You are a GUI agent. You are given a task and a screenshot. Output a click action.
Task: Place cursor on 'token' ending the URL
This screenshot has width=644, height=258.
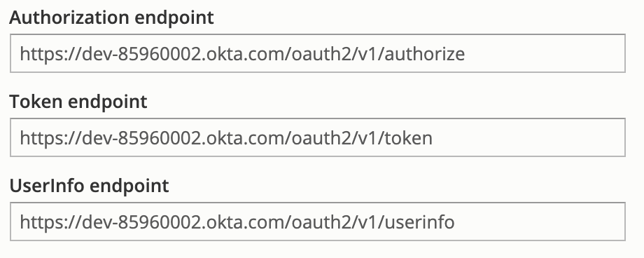tap(408, 138)
